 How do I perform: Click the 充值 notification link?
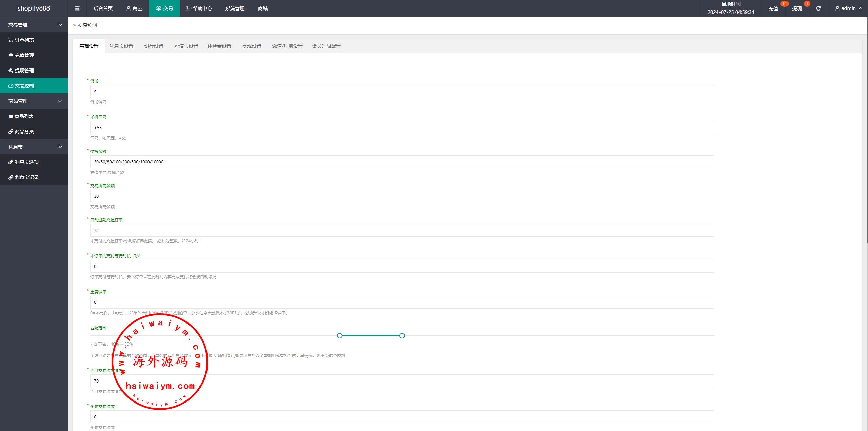click(x=773, y=8)
